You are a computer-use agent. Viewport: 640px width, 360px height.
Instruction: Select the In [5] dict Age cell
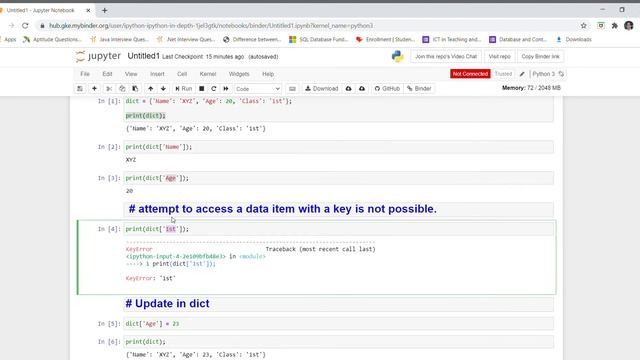339,324
